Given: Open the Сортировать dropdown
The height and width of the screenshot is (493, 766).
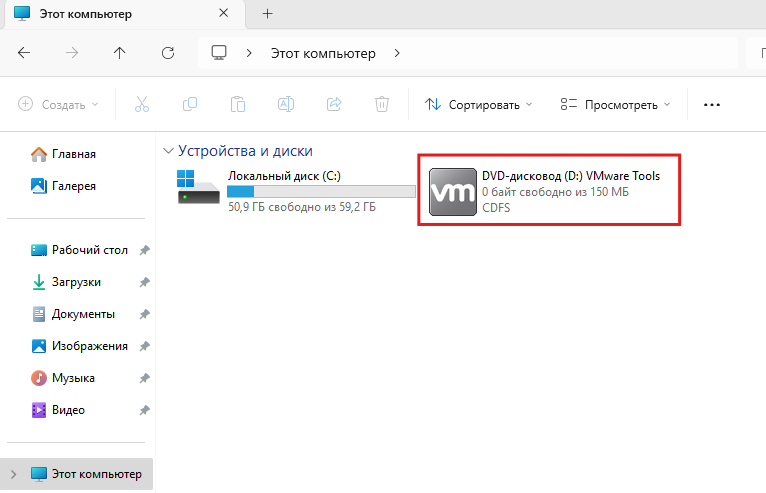Looking at the screenshot, I should tap(478, 104).
